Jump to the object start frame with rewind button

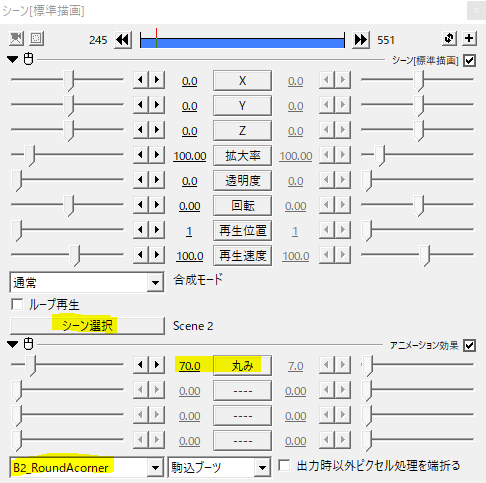point(123,40)
